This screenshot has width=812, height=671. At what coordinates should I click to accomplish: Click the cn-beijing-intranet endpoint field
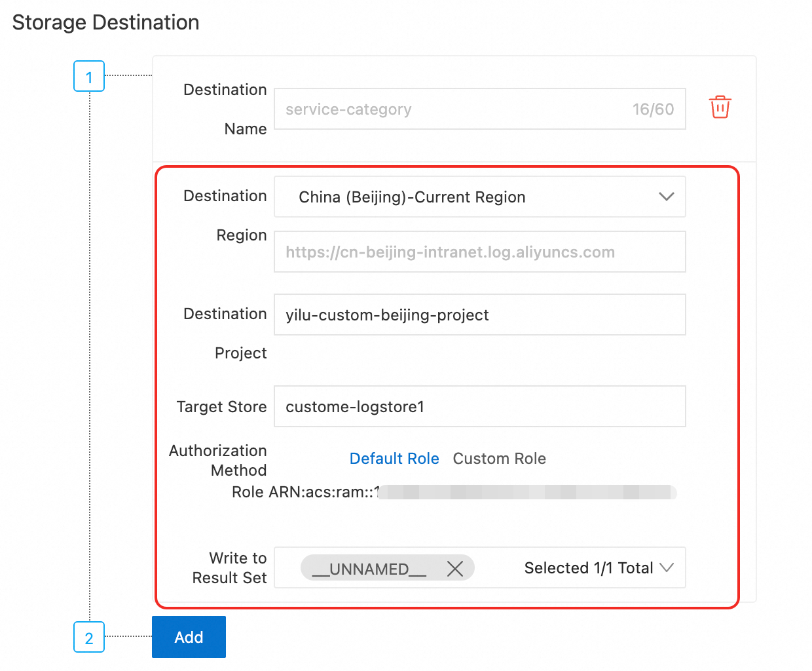point(479,252)
